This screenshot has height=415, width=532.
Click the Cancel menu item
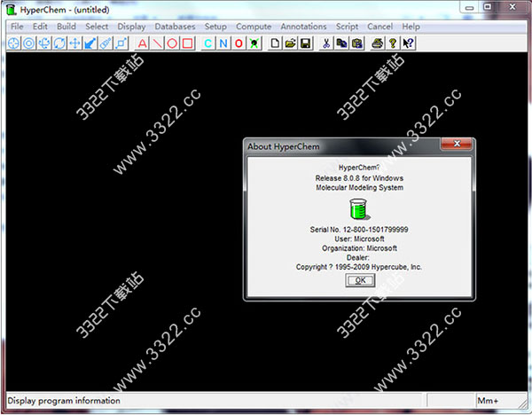coord(380,27)
